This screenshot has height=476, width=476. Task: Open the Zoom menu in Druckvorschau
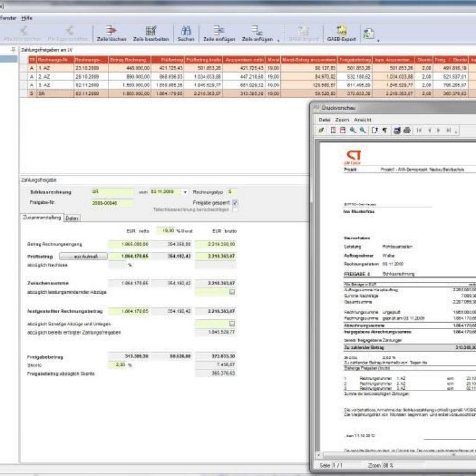(x=342, y=120)
